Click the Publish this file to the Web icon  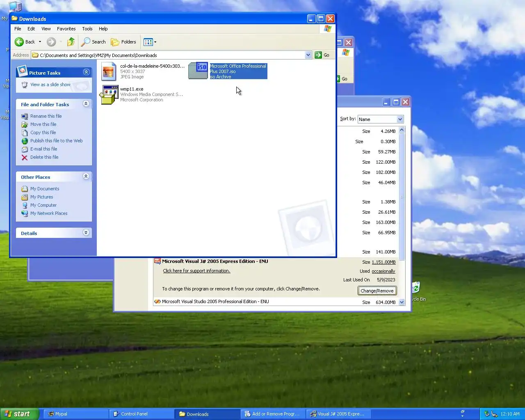[x=25, y=141]
